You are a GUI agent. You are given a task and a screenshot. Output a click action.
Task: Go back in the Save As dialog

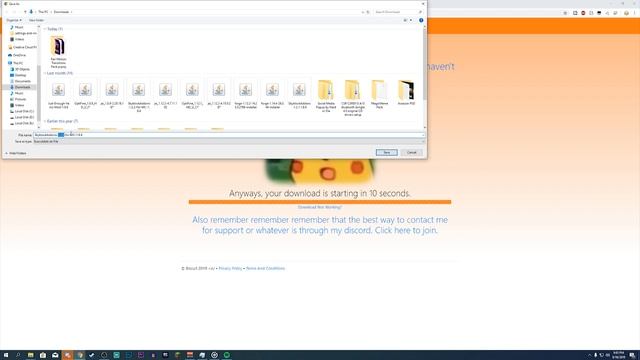tap(6, 12)
